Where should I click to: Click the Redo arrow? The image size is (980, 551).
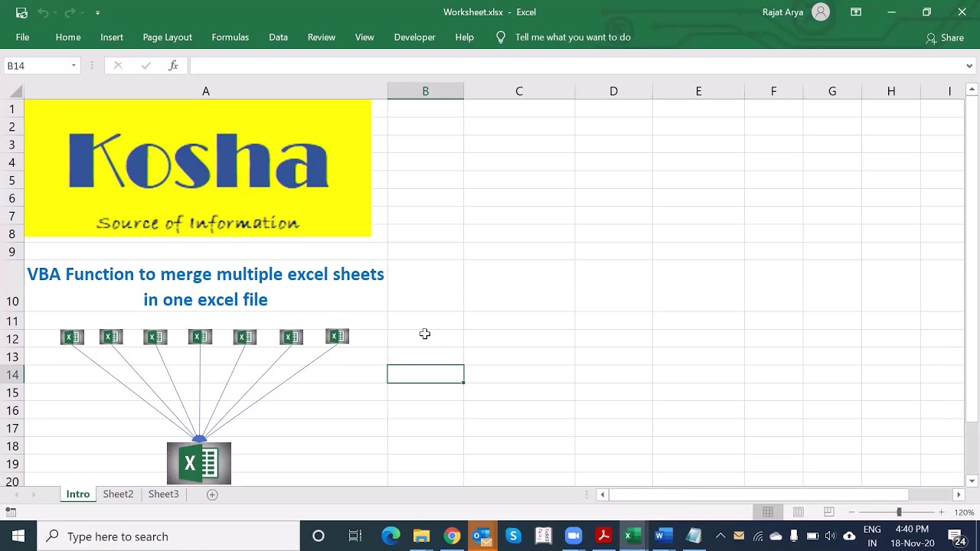pyautogui.click(x=70, y=12)
